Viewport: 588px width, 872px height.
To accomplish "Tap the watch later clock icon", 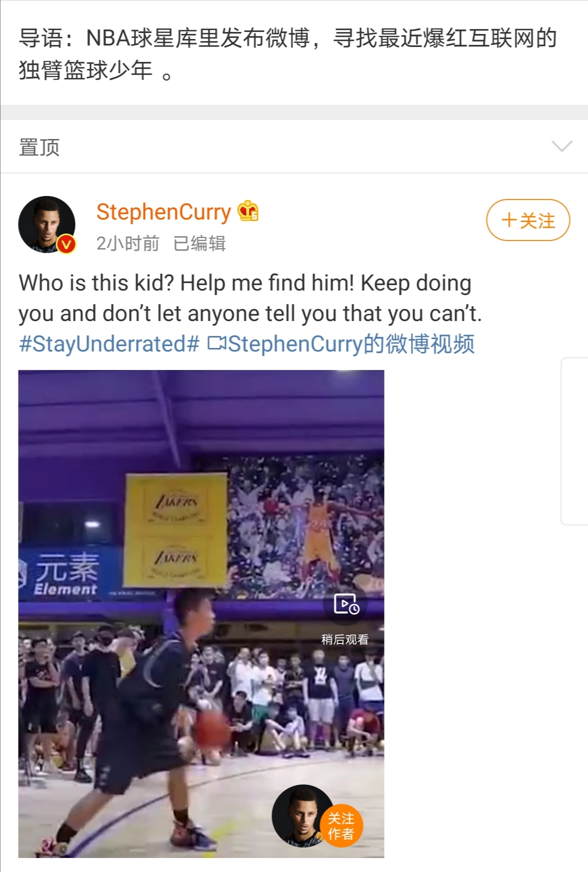I will point(345,604).
